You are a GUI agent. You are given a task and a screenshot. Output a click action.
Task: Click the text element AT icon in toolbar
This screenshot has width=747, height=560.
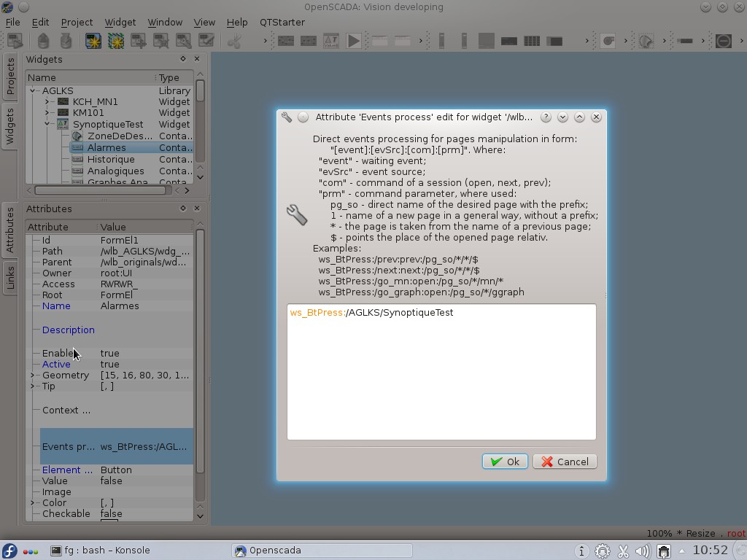[330, 41]
